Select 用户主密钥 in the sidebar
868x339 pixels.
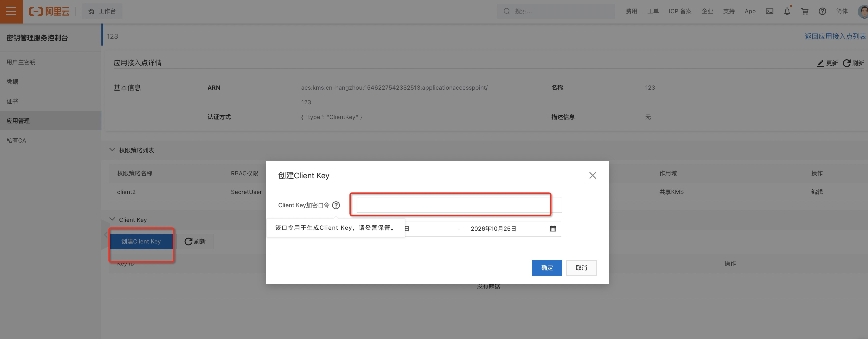(x=21, y=62)
